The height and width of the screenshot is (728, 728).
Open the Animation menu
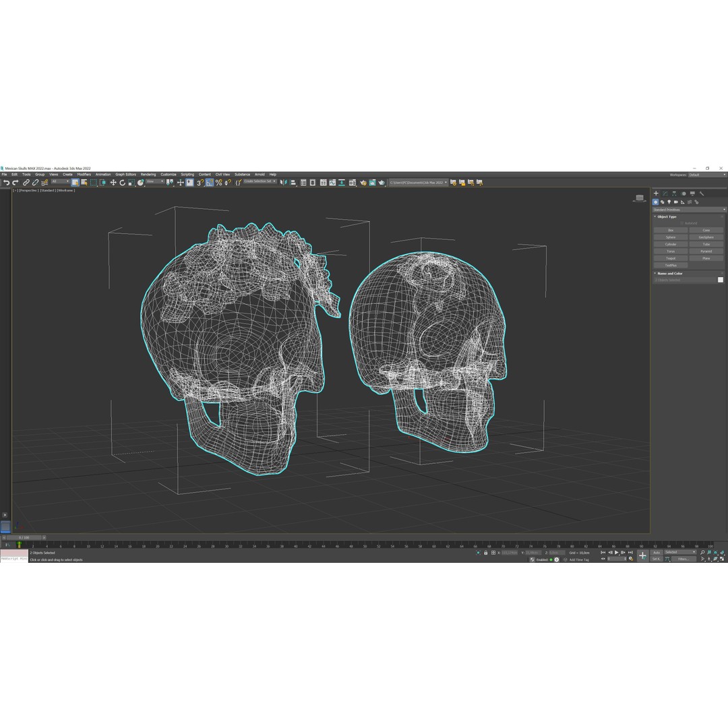coord(103,175)
